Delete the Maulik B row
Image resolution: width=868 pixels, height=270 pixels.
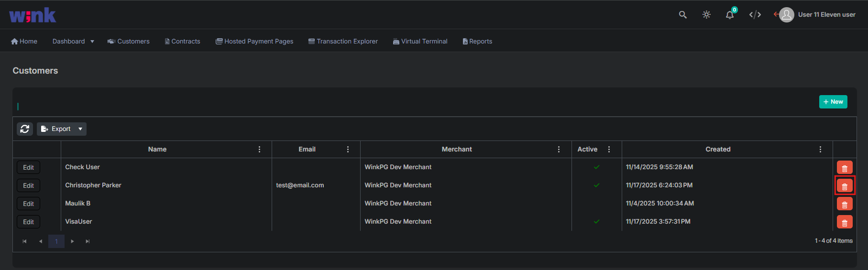click(x=845, y=204)
